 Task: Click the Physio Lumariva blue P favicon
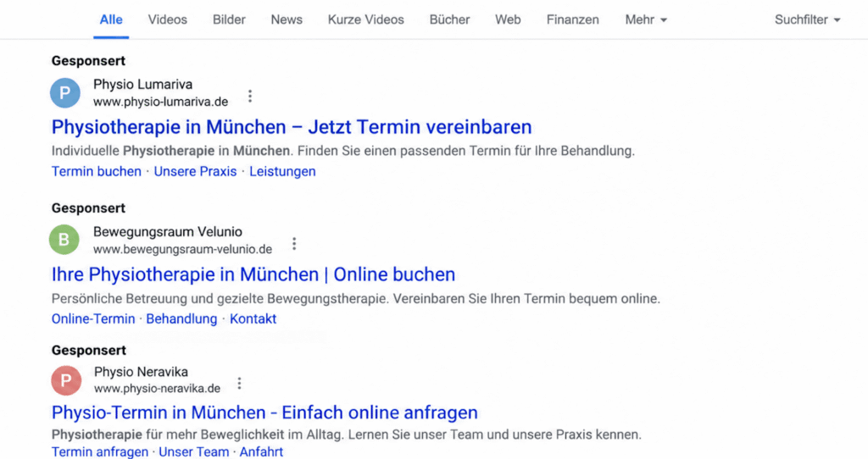pyautogui.click(x=65, y=93)
